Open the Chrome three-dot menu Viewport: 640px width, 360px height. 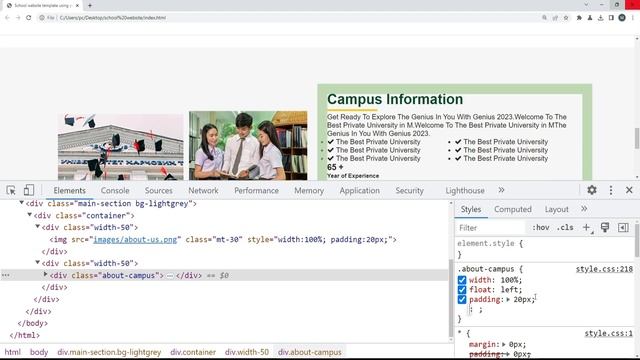(633, 18)
